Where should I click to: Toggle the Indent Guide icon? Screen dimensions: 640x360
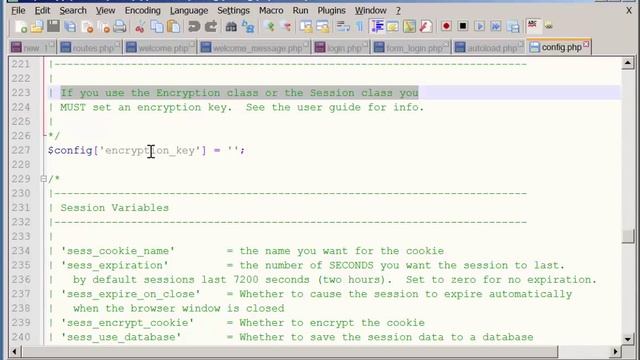[x=377, y=27]
